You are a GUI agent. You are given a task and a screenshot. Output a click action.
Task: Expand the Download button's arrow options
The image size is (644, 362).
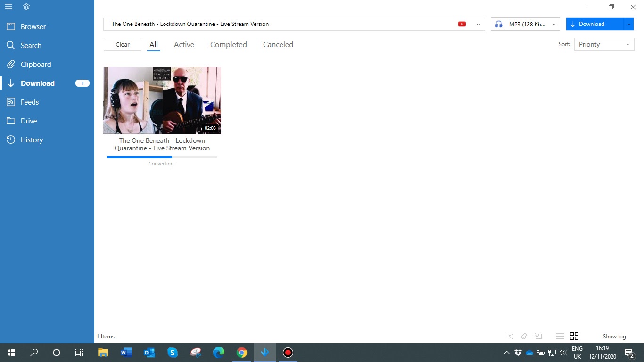click(629, 24)
